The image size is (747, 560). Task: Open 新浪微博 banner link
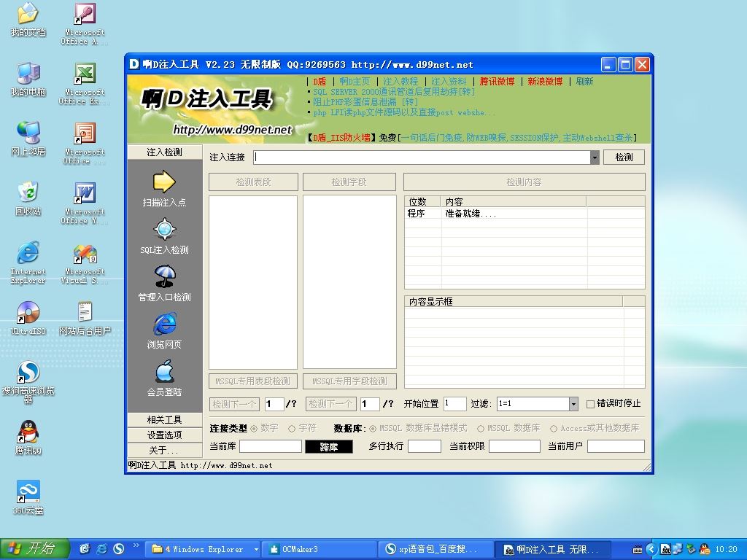tap(545, 82)
